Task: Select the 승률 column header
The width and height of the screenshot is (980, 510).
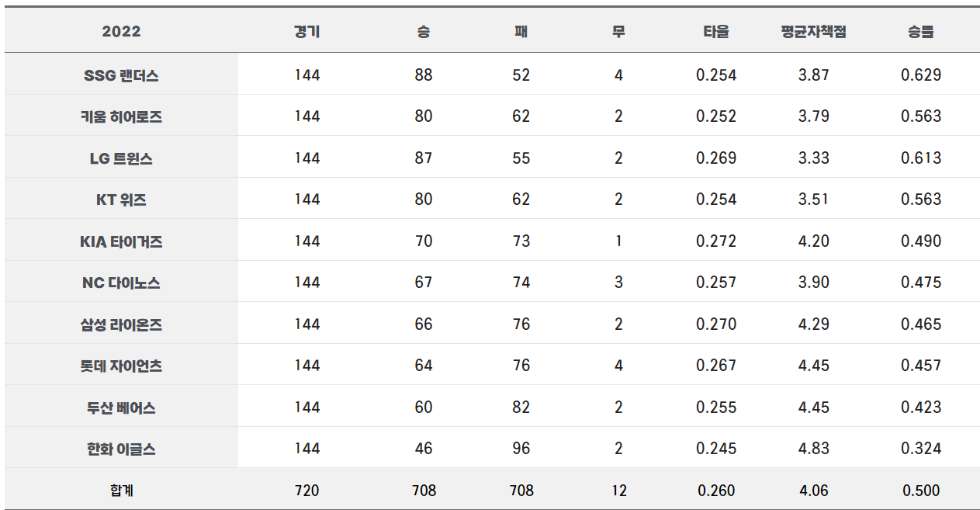Action: point(920,32)
